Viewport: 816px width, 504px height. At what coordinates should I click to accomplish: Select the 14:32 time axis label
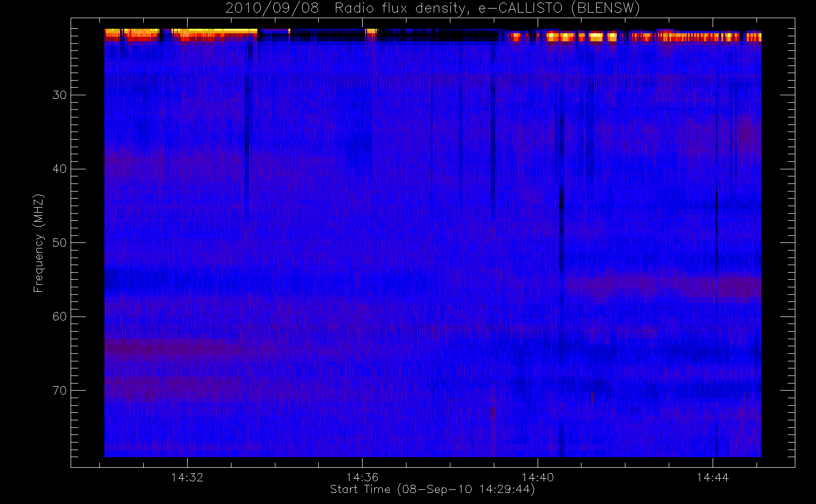tap(187, 477)
